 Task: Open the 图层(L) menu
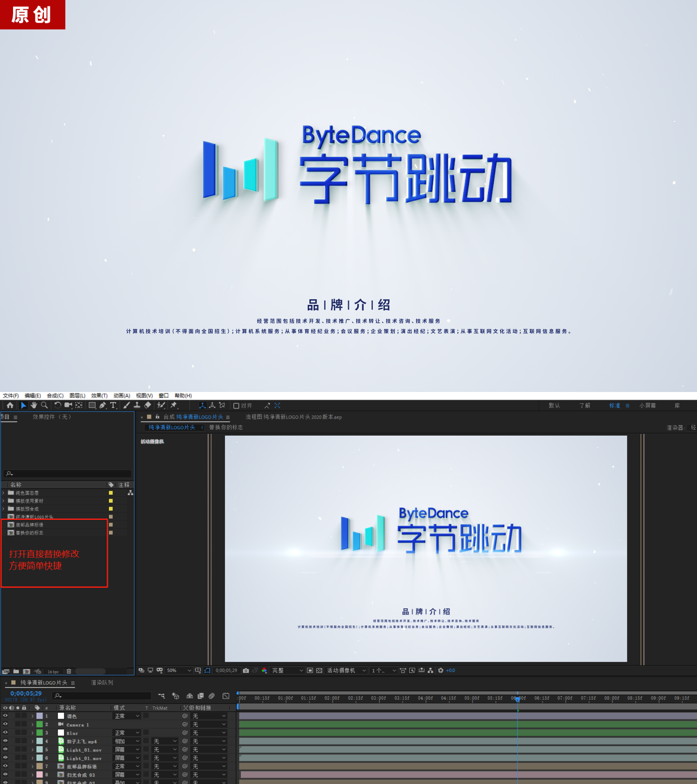pyautogui.click(x=77, y=395)
